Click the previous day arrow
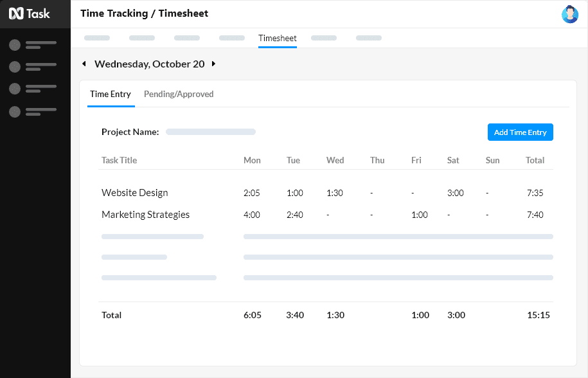Viewport: 588px width, 378px height. [x=84, y=64]
